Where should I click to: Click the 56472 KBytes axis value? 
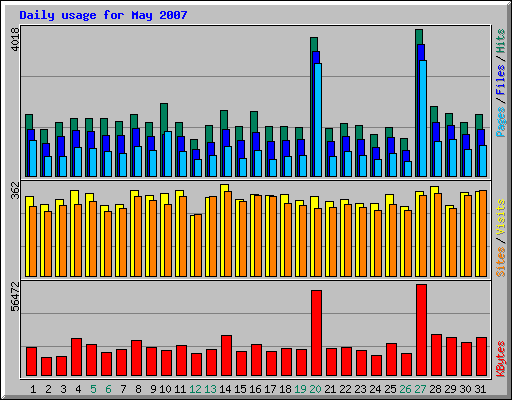point(15,296)
